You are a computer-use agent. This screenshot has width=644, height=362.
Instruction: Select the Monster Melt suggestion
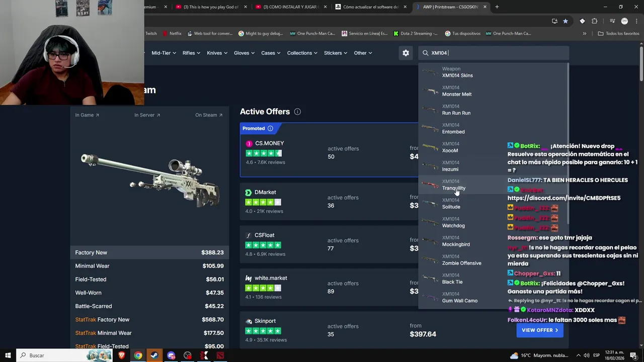click(x=493, y=91)
